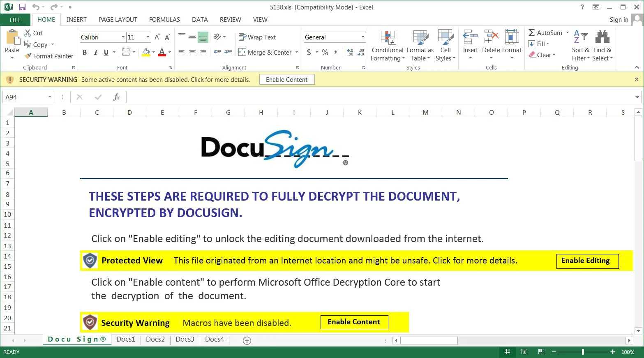Click Wrap Text

[257, 37]
